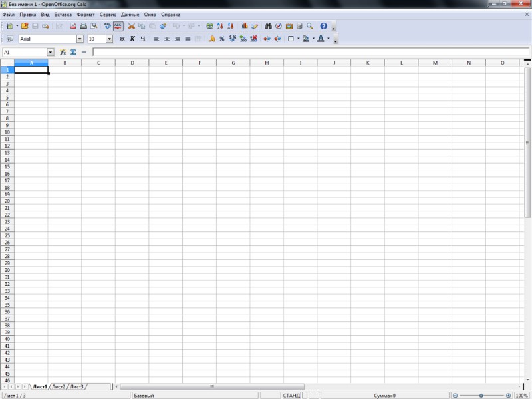Image resolution: width=532 pixels, height=399 pixels.
Task: Open Help with the question mark icon
Action: [324, 26]
